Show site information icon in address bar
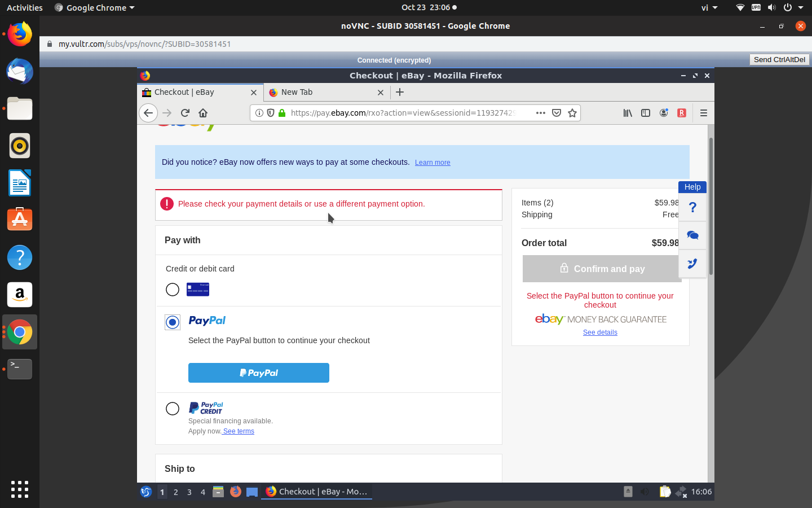The height and width of the screenshot is (508, 812). 259,113
